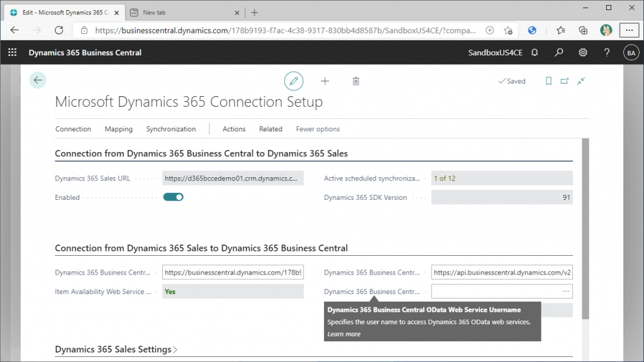Click the Sales to Business Central section header
The width and height of the screenshot is (644, 362).
(x=201, y=248)
